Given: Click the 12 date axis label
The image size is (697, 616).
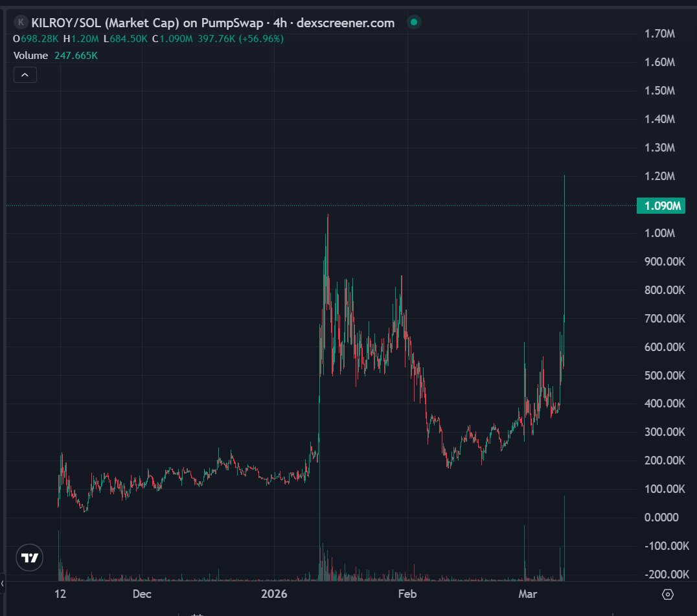Looking at the screenshot, I should (60, 594).
